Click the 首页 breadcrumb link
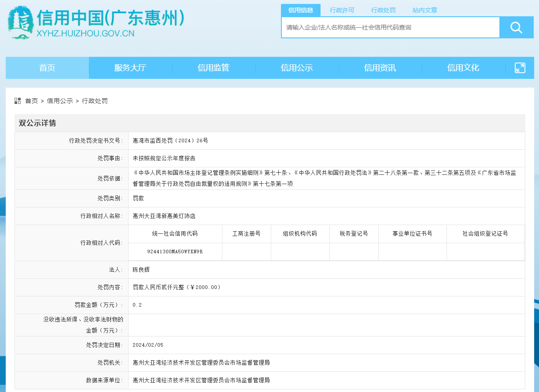This screenshot has width=539, height=392. [x=31, y=101]
